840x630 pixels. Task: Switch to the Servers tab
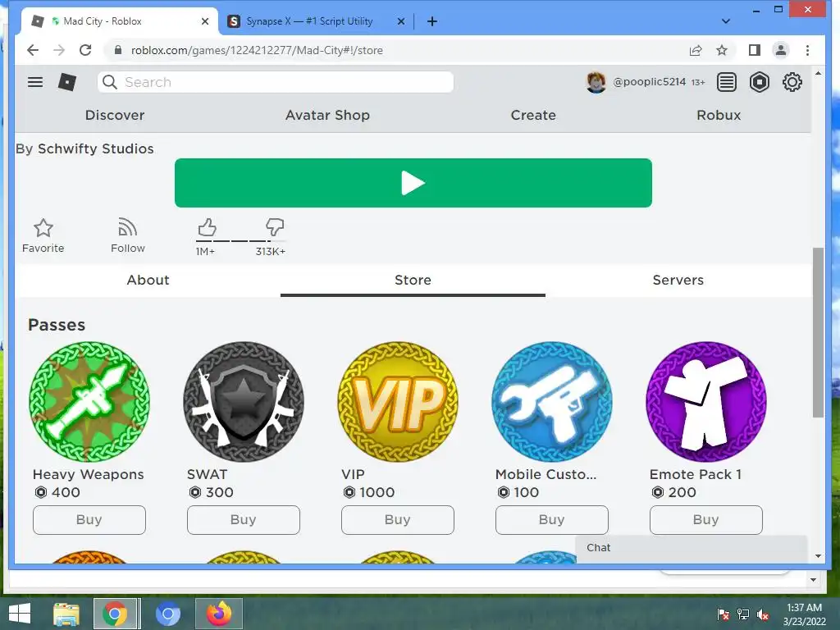[678, 281]
